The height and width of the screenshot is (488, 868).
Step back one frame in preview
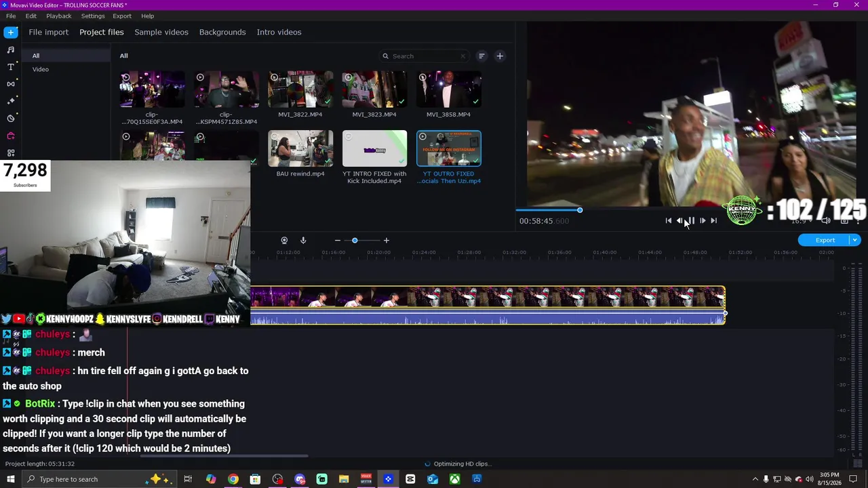pyautogui.click(x=679, y=221)
